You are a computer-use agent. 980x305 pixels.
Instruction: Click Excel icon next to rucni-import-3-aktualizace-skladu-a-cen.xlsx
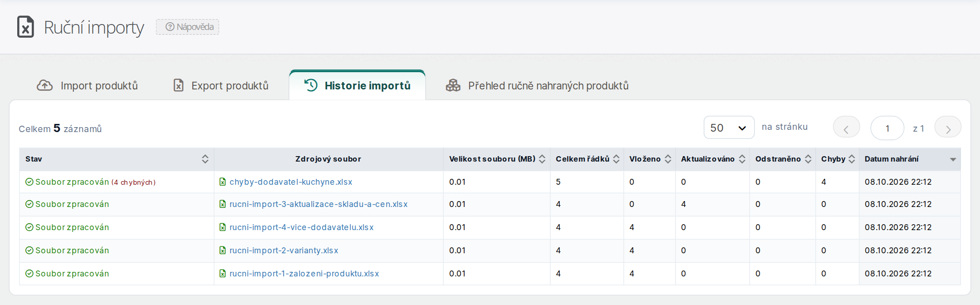[x=223, y=204]
